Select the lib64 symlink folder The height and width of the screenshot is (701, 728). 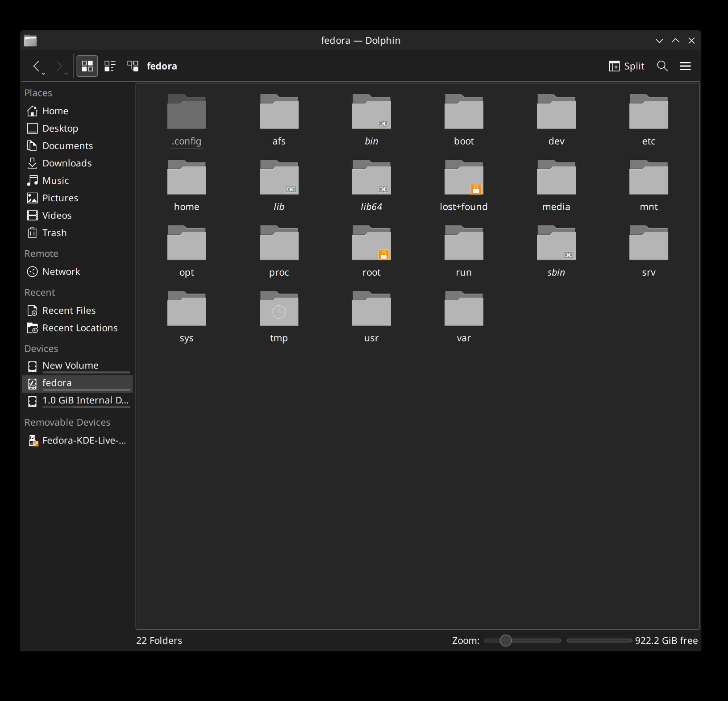(371, 186)
